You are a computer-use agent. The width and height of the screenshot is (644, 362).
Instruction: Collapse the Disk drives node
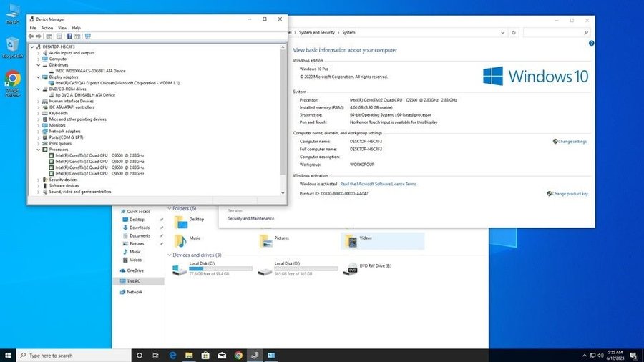(x=38, y=64)
